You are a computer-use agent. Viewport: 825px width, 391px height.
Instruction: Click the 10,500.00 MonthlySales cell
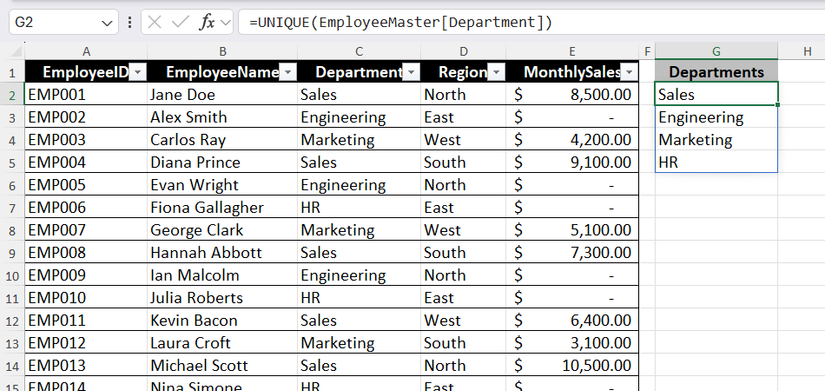point(572,366)
